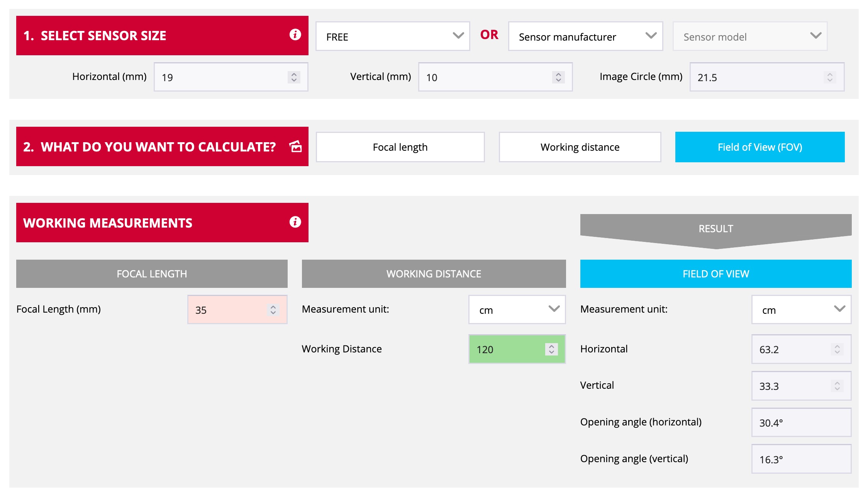Click the FIELD OF VIEW column header
The width and height of the screenshot is (868, 500).
pos(716,274)
